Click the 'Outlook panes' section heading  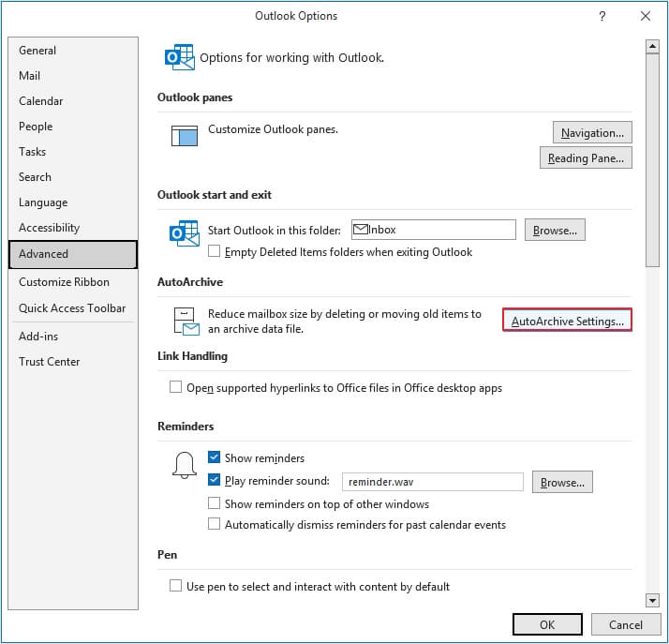pyautogui.click(x=195, y=97)
